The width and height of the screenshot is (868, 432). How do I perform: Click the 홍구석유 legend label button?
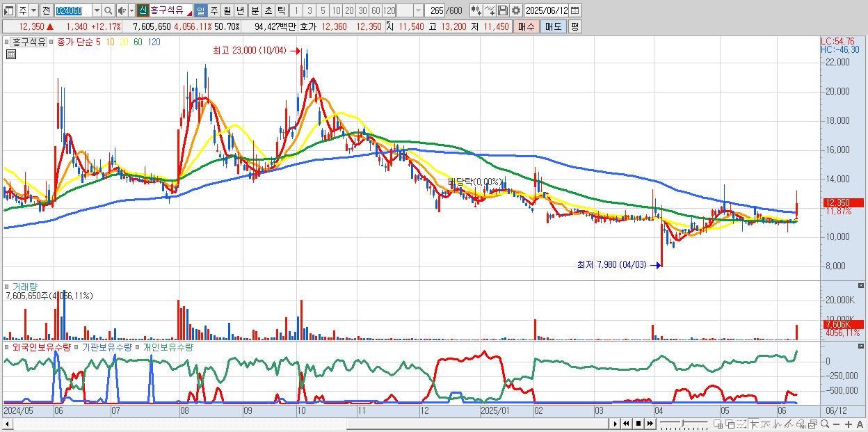[x=29, y=42]
